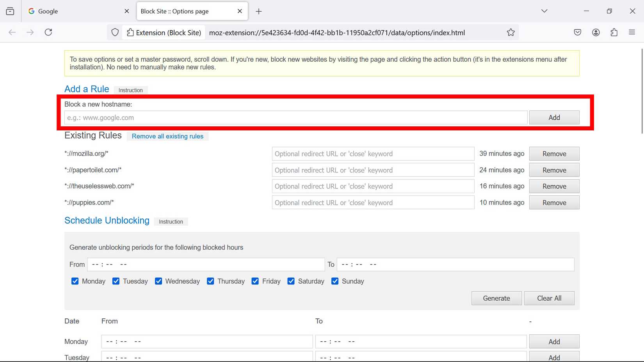Open the Instruction link beside Schedule Unblocking
The height and width of the screenshot is (362, 644).
(171, 222)
